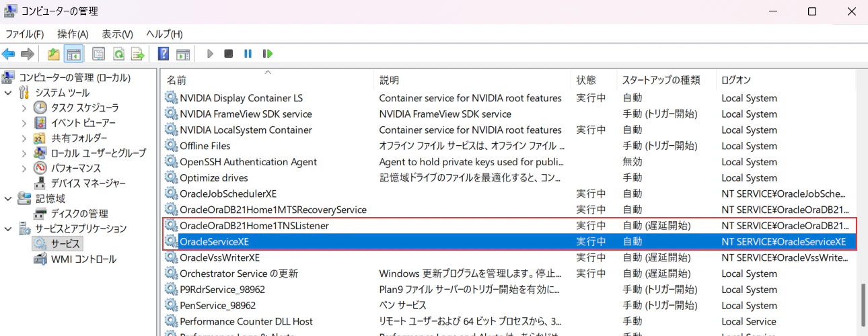
Task: Click gear icon of NVIDIA Display Container LS
Action: 172,98
